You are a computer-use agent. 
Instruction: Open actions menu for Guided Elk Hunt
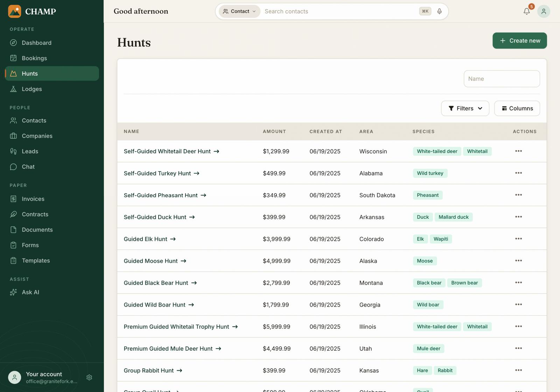tap(518, 239)
